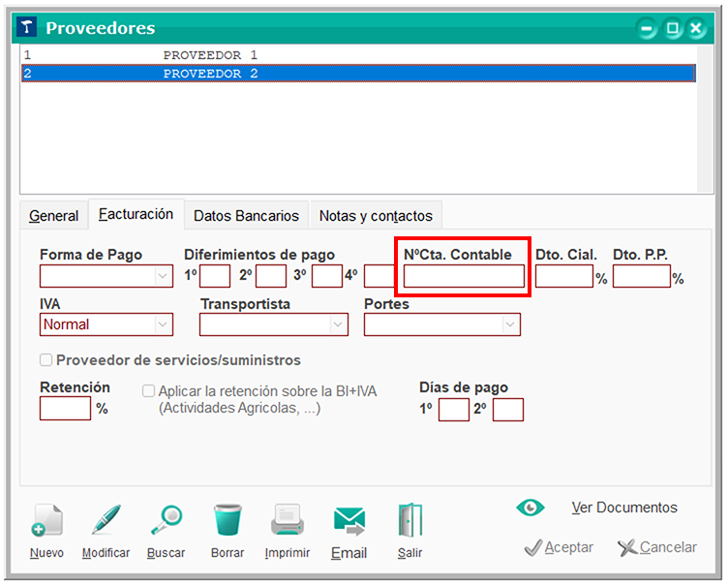Focus the Dto. Cial. percentage field

(x=564, y=276)
